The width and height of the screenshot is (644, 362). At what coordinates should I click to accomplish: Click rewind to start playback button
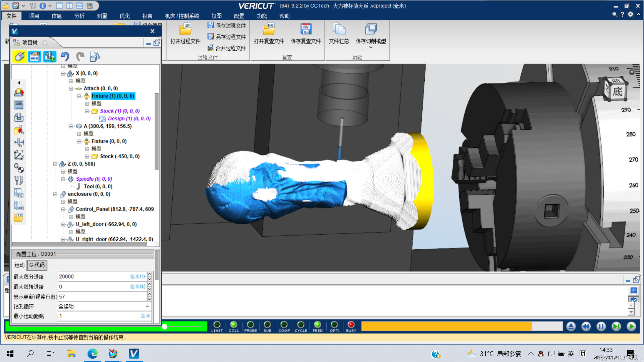click(586, 326)
